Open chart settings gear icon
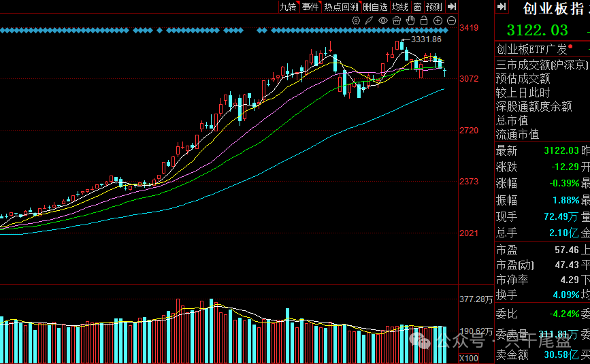 point(356,20)
